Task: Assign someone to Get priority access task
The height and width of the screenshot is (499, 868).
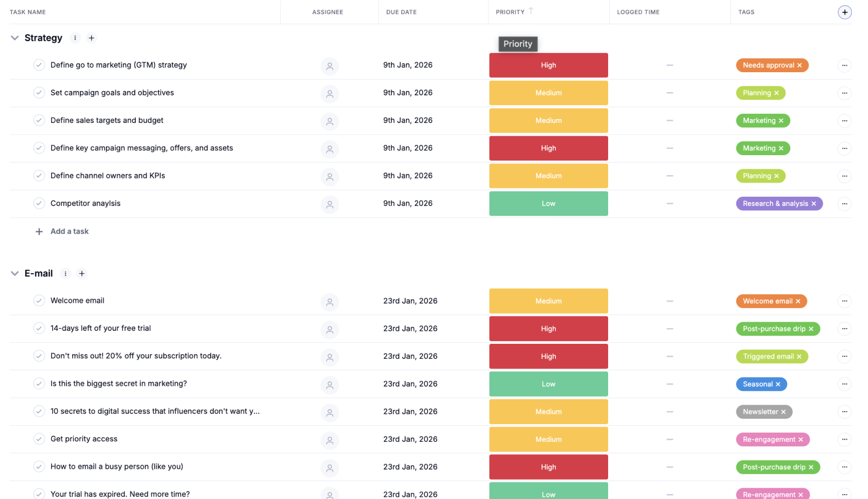Action: tap(329, 440)
